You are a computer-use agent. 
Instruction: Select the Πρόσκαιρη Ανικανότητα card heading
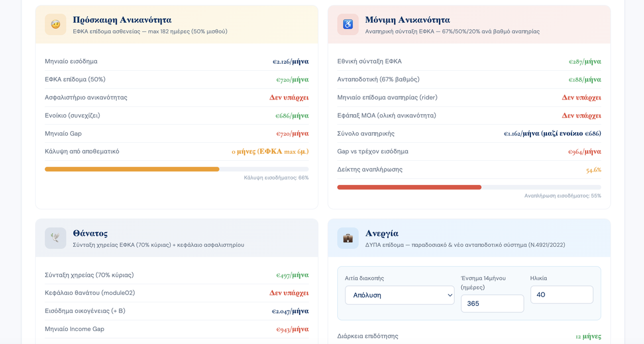tap(122, 20)
